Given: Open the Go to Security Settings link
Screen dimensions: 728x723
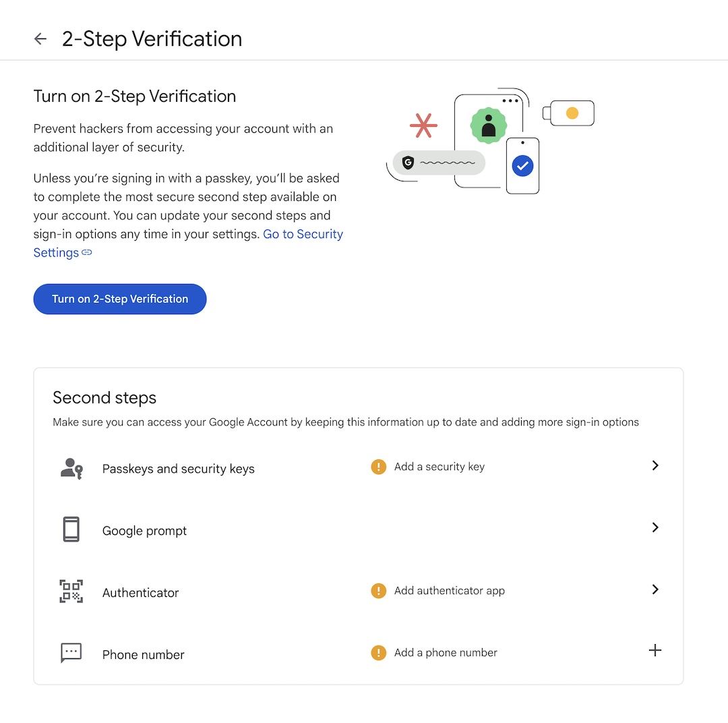Looking at the screenshot, I should [303, 235].
